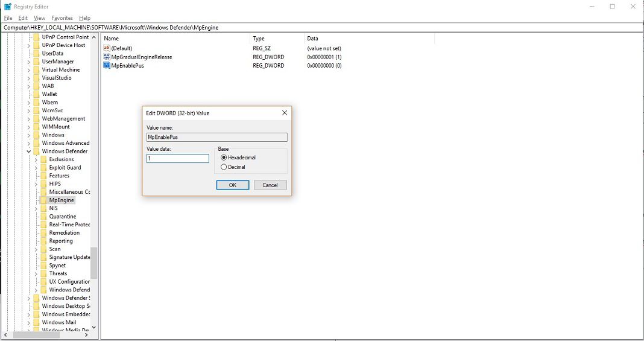Image resolution: width=644 pixels, height=341 pixels.
Task: Open the View menu
Action: click(x=39, y=18)
